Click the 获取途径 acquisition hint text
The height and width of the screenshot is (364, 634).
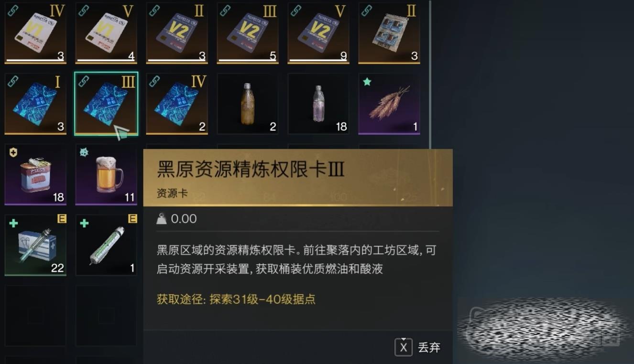(236, 300)
